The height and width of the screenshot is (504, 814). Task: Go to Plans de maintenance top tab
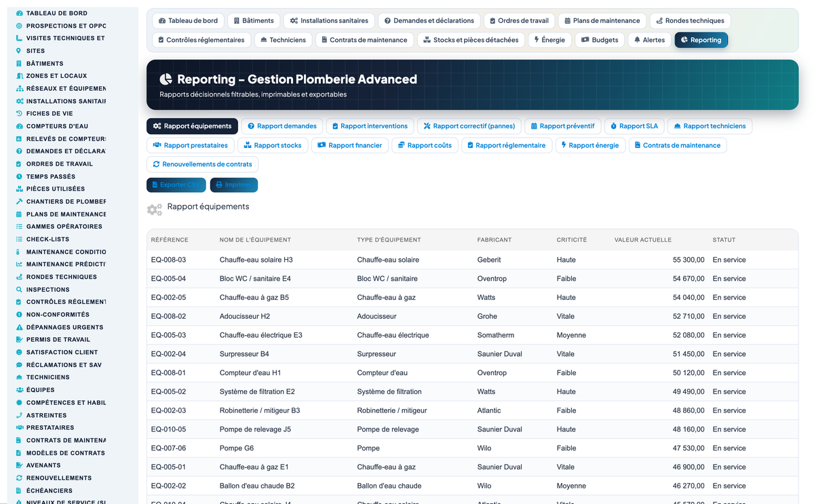pos(602,21)
